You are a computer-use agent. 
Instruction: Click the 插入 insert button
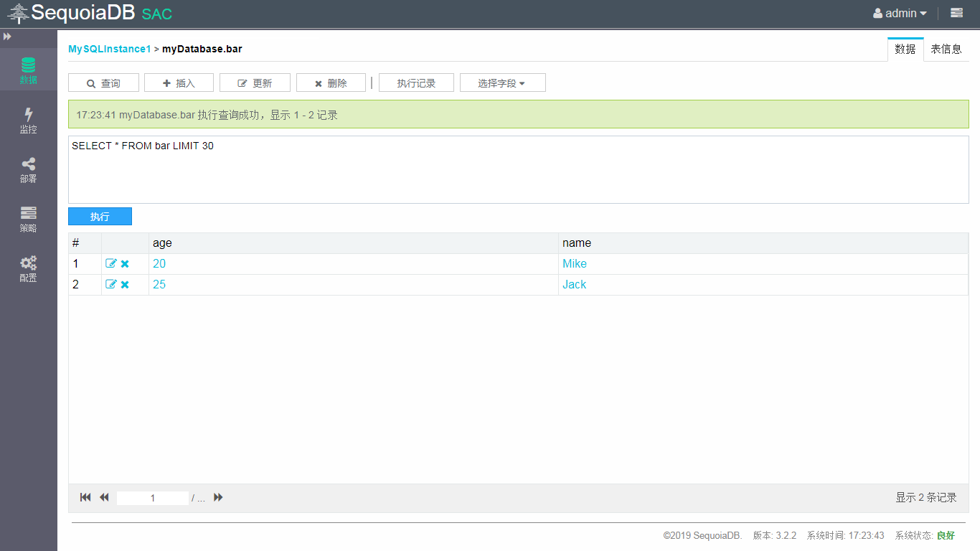pos(179,83)
